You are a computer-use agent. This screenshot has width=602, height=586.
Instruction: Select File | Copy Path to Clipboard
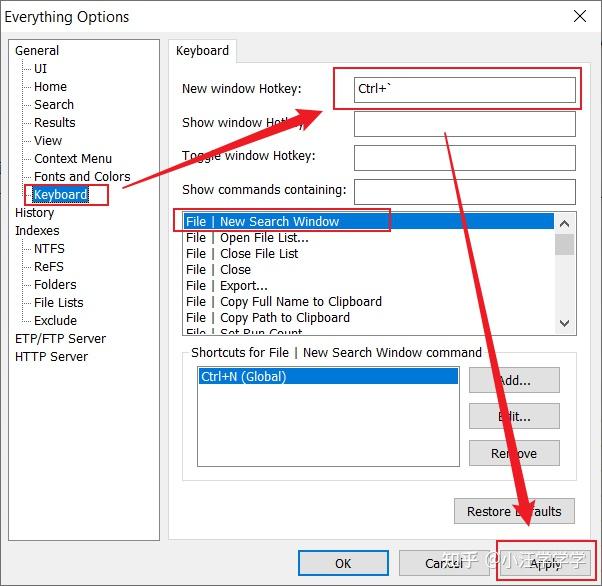tap(369, 318)
